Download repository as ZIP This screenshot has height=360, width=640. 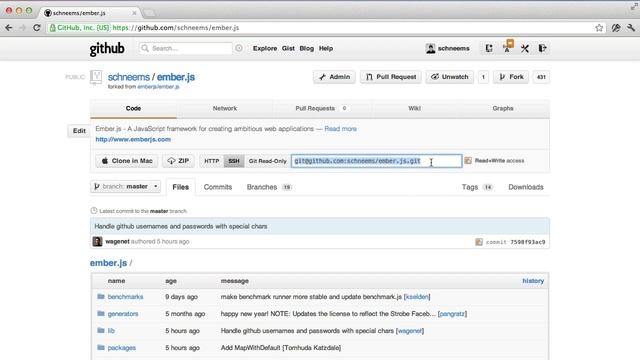click(178, 161)
